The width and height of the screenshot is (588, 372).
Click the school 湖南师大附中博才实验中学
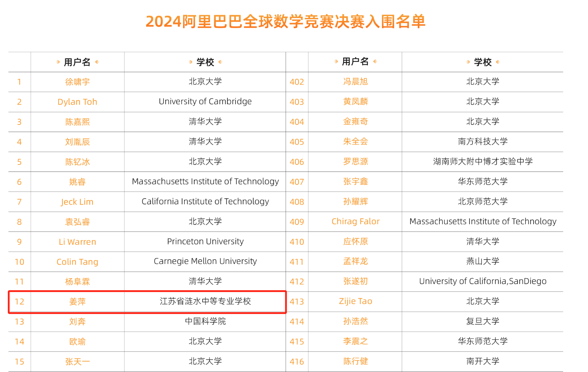(x=483, y=161)
